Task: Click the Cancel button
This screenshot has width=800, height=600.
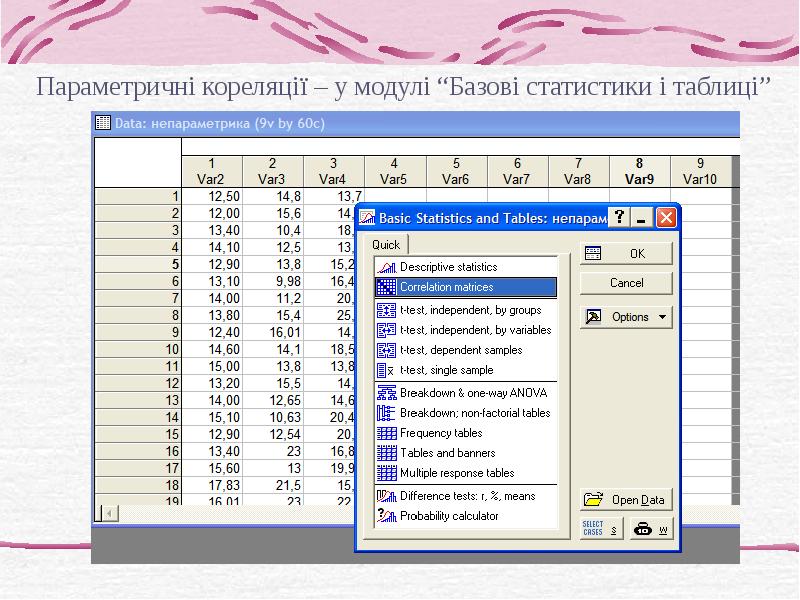Action: tap(627, 283)
